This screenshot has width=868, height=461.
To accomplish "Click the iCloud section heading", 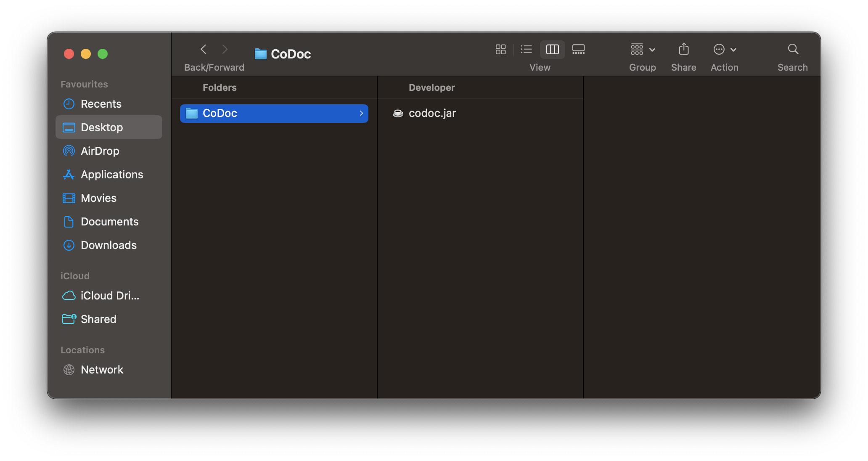I will pos(75,276).
